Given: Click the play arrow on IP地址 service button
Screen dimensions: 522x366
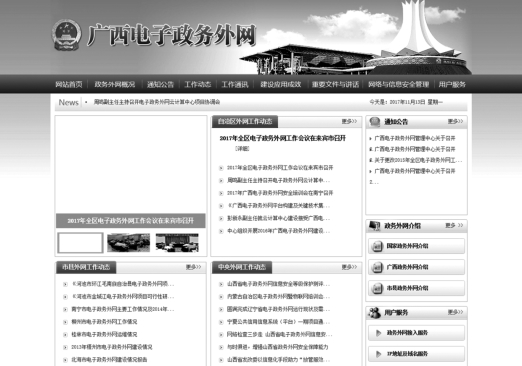Looking at the screenshot, I should [378, 354].
